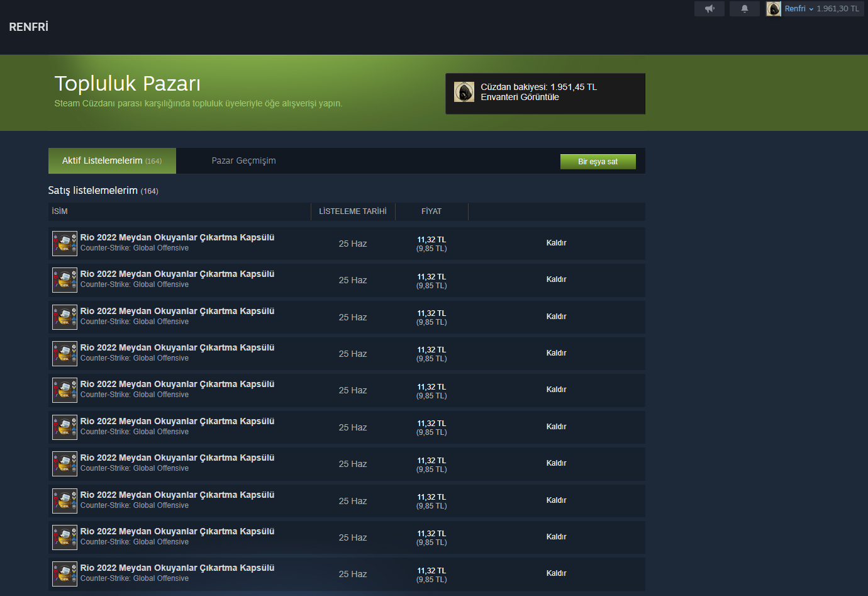Viewport: 868px width, 596px height.
Task: Click Counter-Strike: Global Offensive under the sixth listing
Action: [135, 432]
